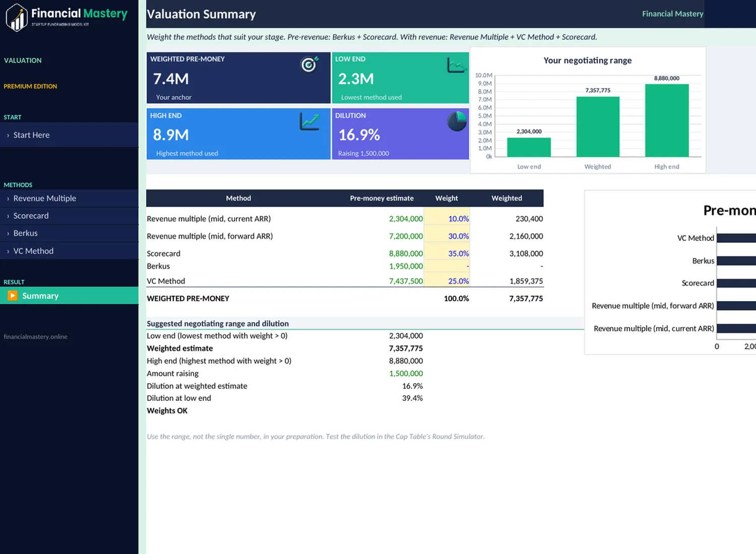
Task: Click the Weights OK status text
Action: point(167,410)
